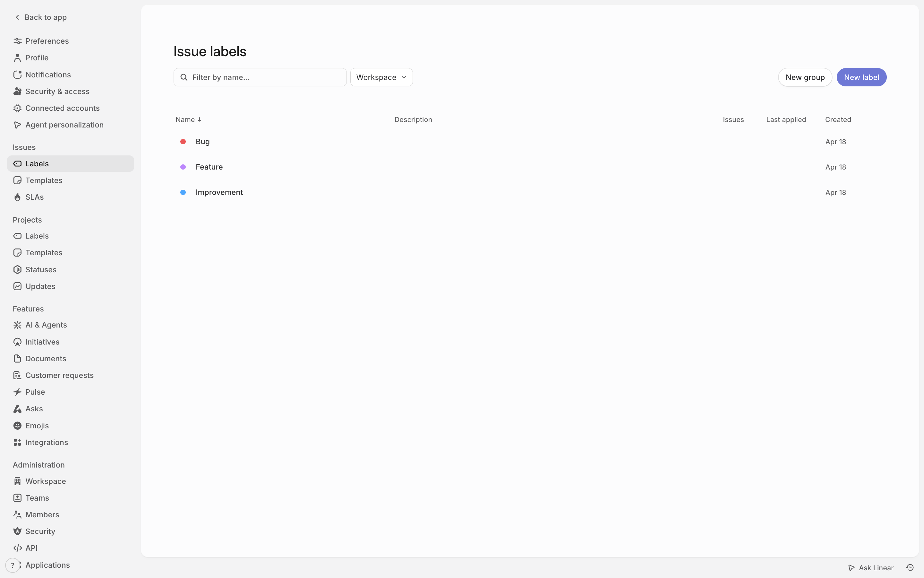Open the Workspace scope dropdown
Image resolution: width=924 pixels, height=578 pixels.
tap(381, 77)
